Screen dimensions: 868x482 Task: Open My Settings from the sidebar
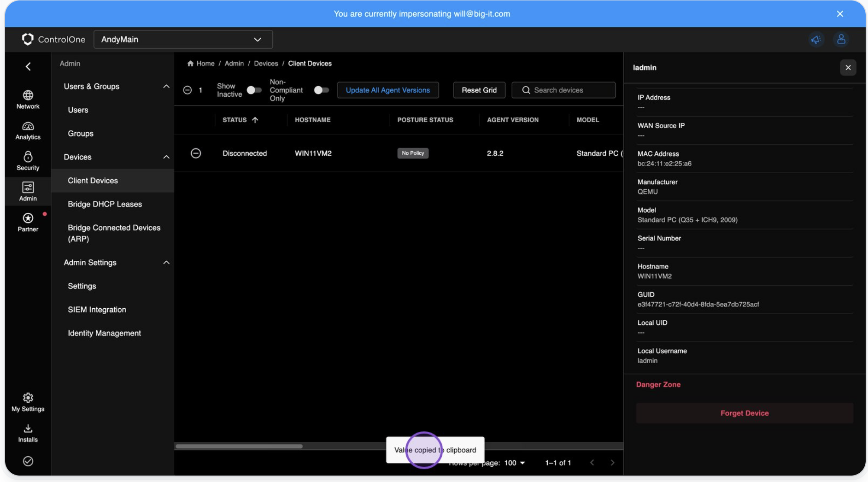[x=28, y=401]
